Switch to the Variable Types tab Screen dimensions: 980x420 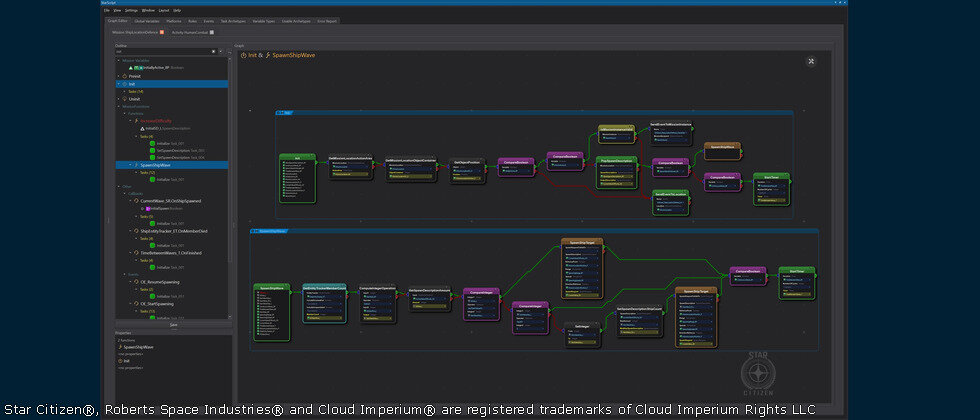pos(264,21)
